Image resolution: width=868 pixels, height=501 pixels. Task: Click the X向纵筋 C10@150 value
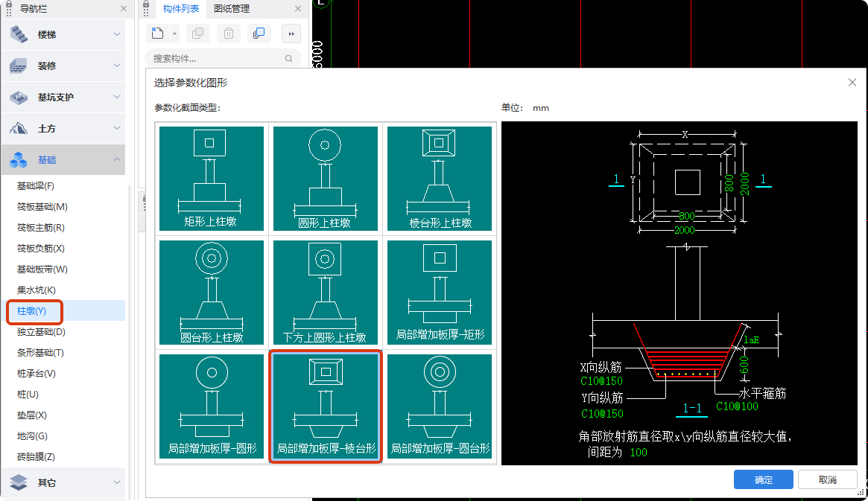click(x=602, y=381)
